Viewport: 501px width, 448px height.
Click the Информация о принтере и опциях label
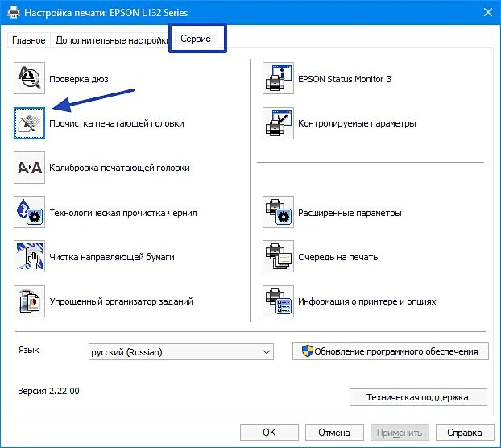367,301
